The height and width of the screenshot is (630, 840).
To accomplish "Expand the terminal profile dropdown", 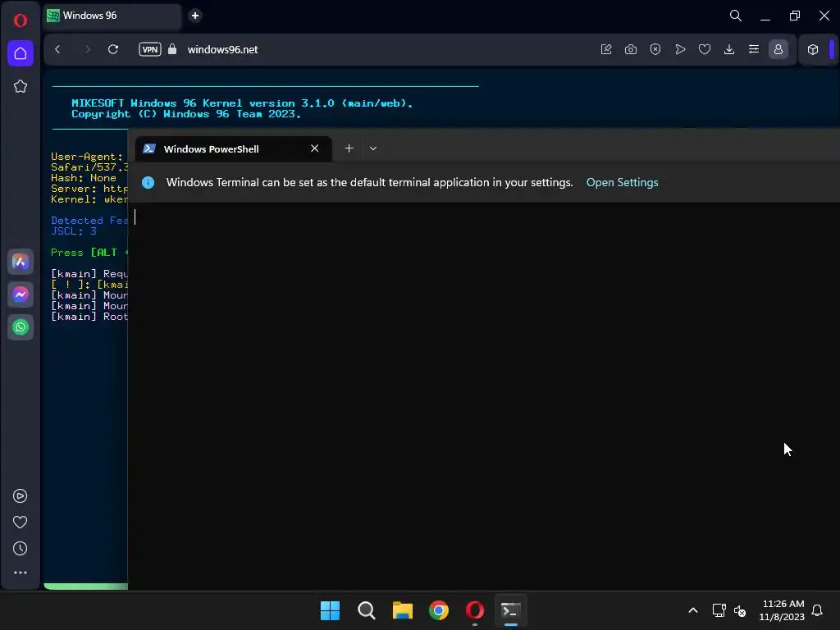I will (373, 148).
